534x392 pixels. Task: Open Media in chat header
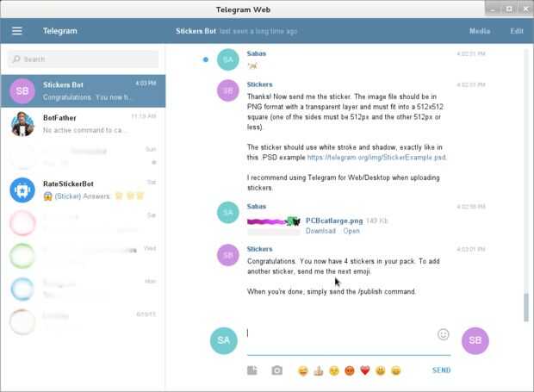480,31
